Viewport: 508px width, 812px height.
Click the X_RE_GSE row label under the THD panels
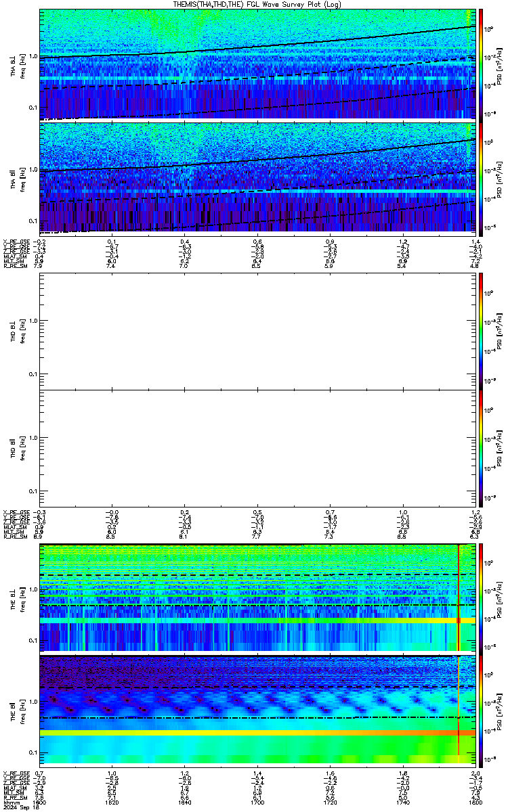point(16,512)
